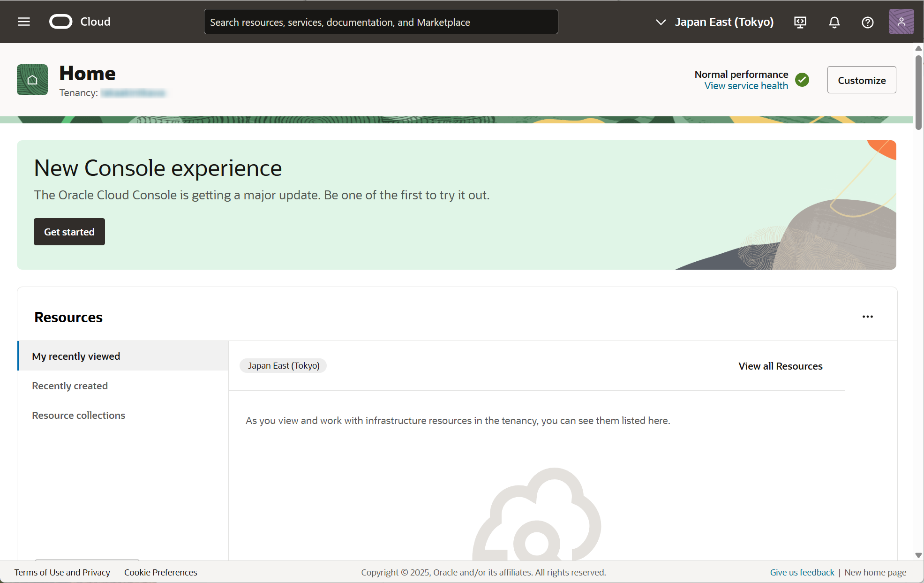Click the scrollbar down arrow
This screenshot has width=924, height=583.
(918, 555)
